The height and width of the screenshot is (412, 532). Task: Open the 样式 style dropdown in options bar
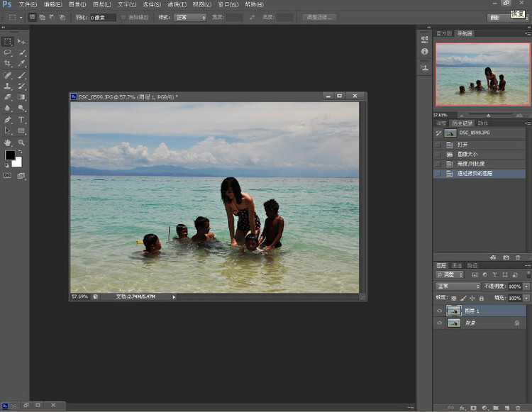point(192,17)
